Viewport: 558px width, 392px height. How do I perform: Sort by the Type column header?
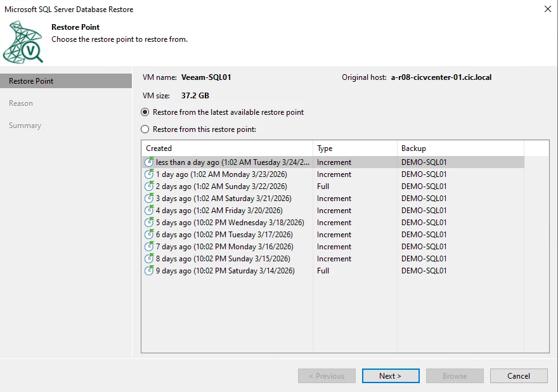click(355, 148)
